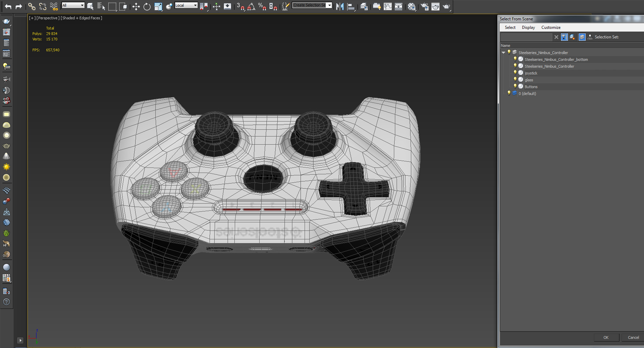Choose the Select Object tool

(90, 7)
